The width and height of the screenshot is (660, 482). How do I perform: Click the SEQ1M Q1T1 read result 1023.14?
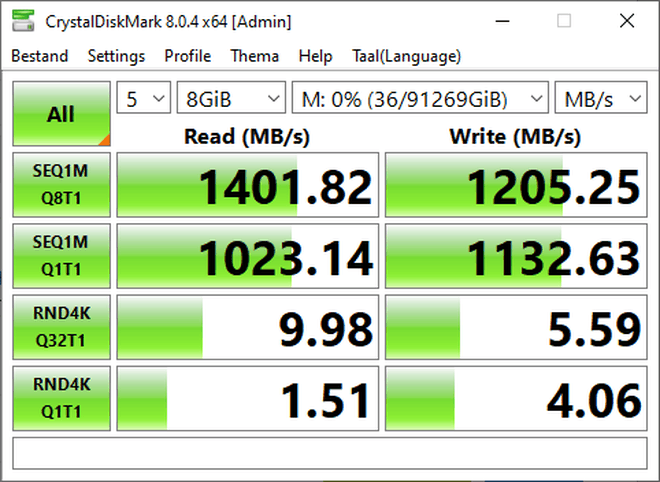coord(248,256)
